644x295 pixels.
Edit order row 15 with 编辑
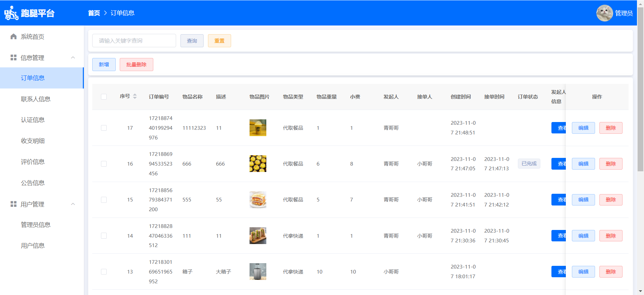click(583, 200)
